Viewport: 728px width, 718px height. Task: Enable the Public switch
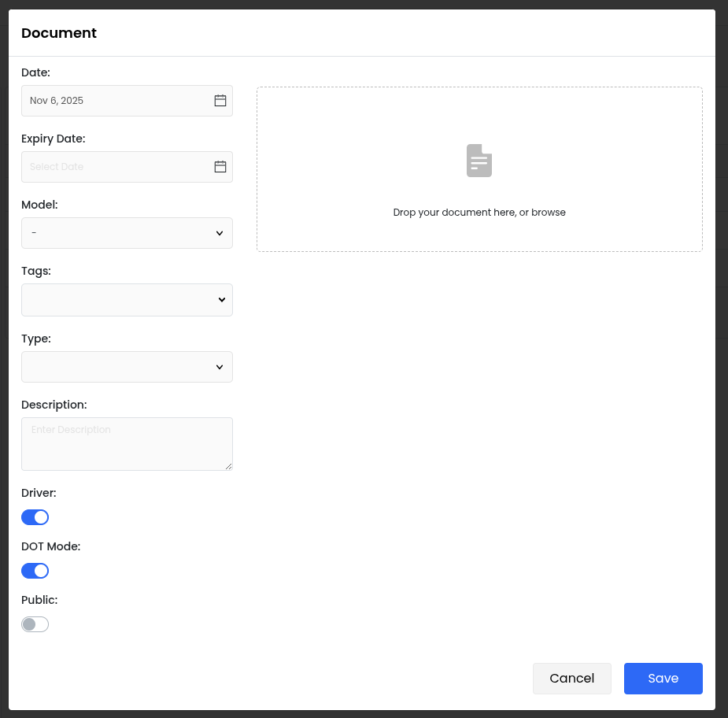(x=35, y=624)
